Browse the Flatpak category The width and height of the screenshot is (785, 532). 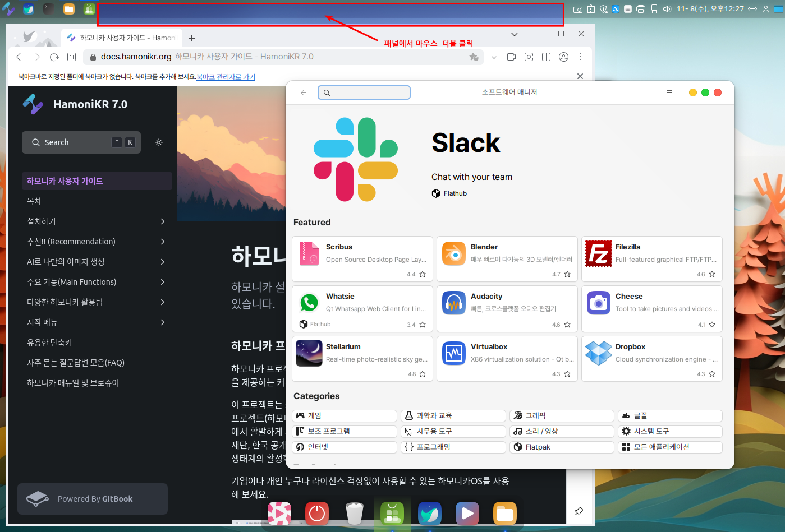pyautogui.click(x=562, y=447)
